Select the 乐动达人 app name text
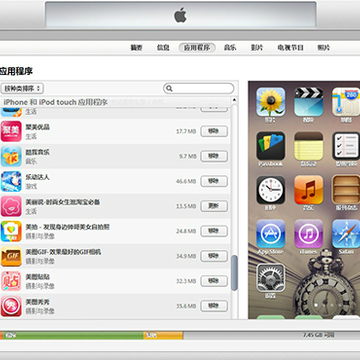This screenshot has height=360, width=360. (x=38, y=177)
